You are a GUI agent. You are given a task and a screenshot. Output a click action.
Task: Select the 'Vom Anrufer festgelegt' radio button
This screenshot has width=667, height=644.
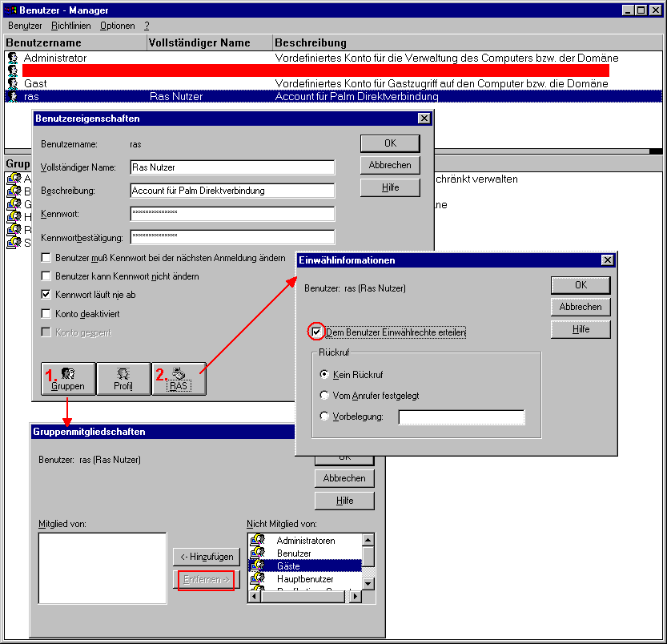coord(324,394)
